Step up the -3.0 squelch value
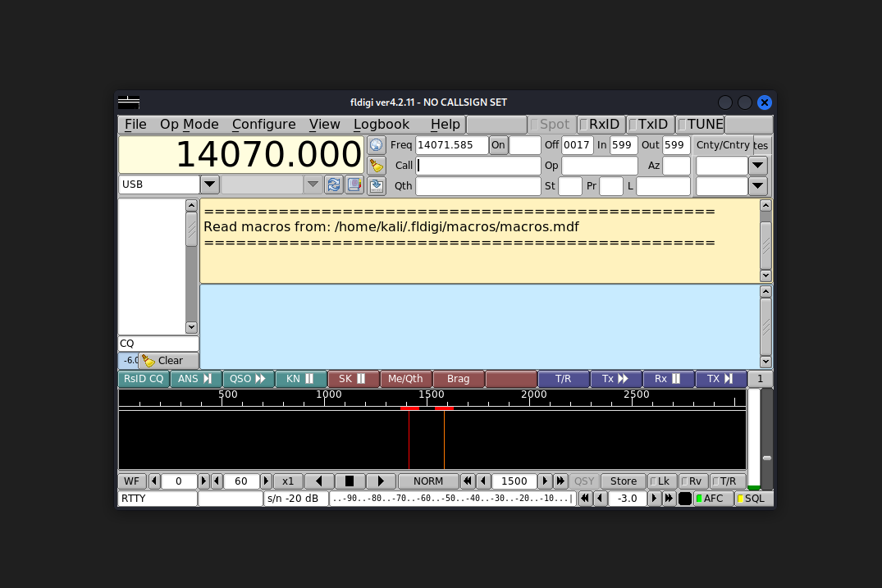This screenshot has height=588, width=882. [x=654, y=499]
